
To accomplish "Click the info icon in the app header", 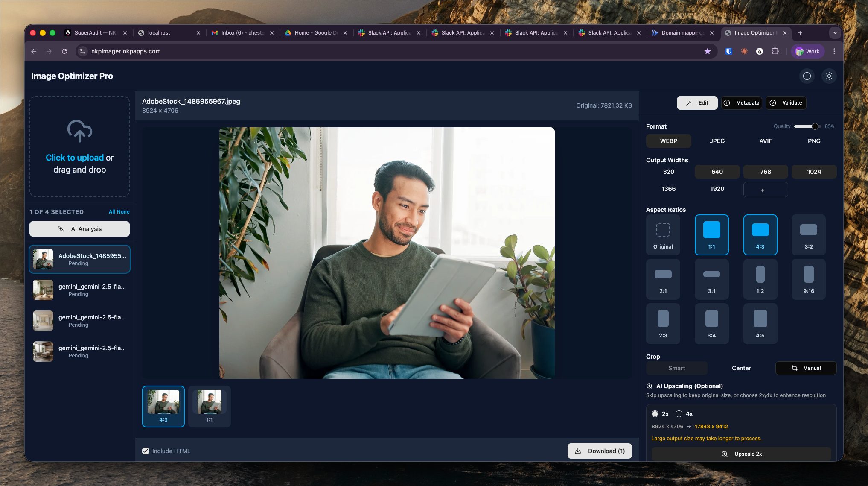I will [807, 76].
